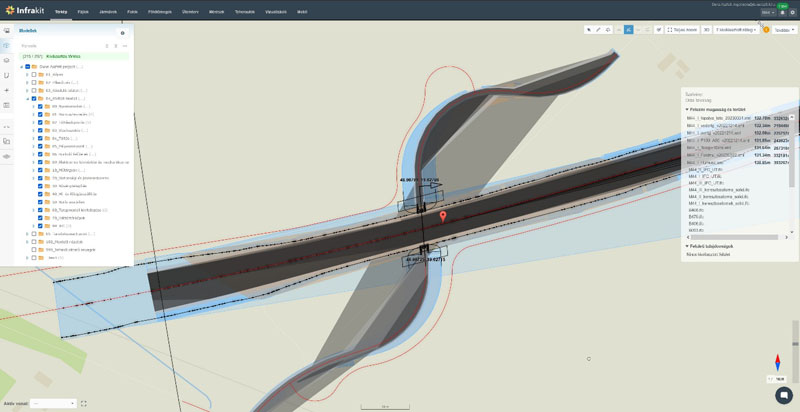The width and height of the screenshot is (800, 412).
Task: Collapse the root project tree node
Action: point(20,67)
